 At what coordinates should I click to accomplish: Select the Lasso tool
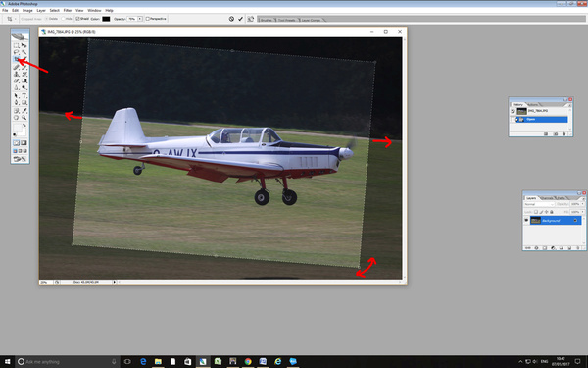(x=16, y=52)
